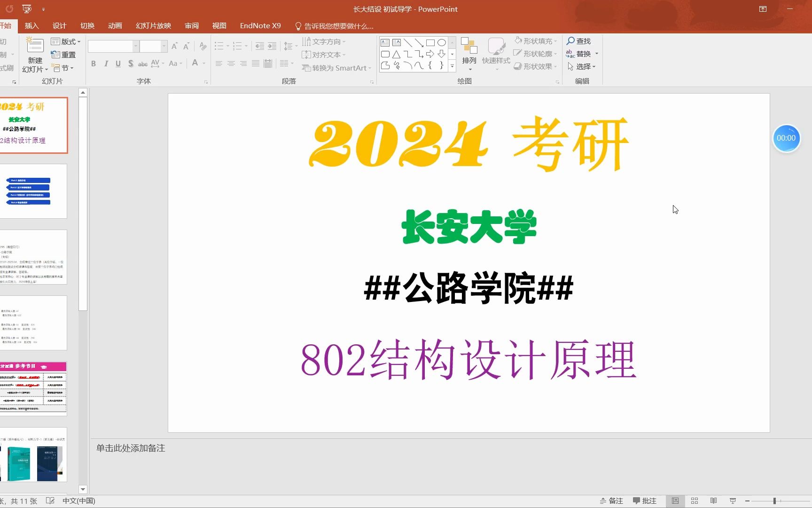Toggle the 批注 comments pane

pyautogui.click(x=646, y=500)
